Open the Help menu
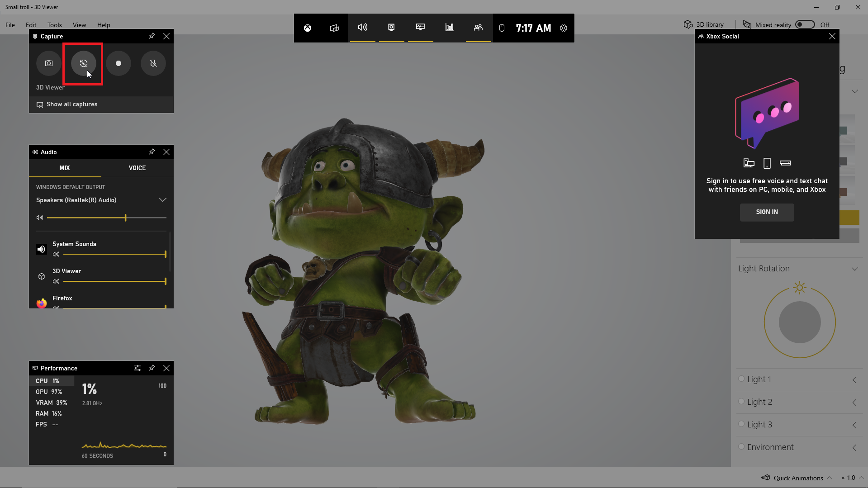Screen dimensions: 868x488 (x=104, y=25)
